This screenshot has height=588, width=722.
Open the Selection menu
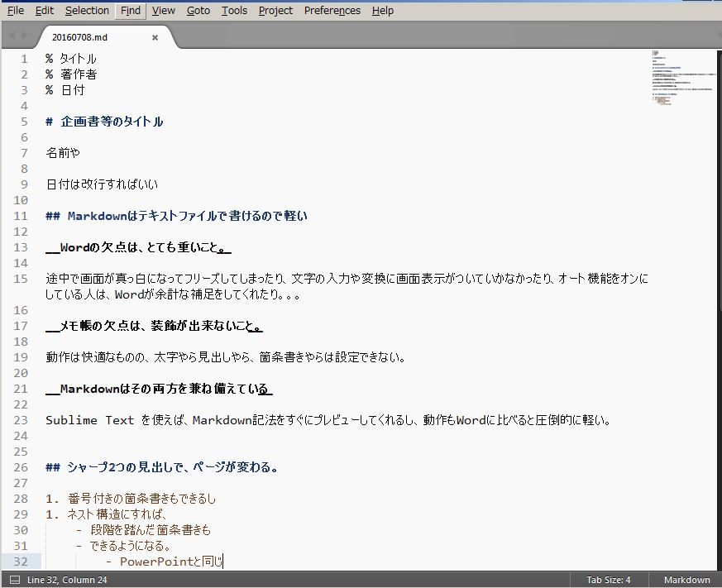click(87, 10)
